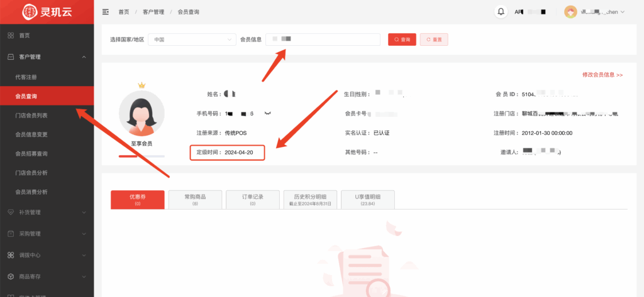Switch to the 常购商品 tab
The width and height of the screenshot is (644, 297).
click(195, 200)
